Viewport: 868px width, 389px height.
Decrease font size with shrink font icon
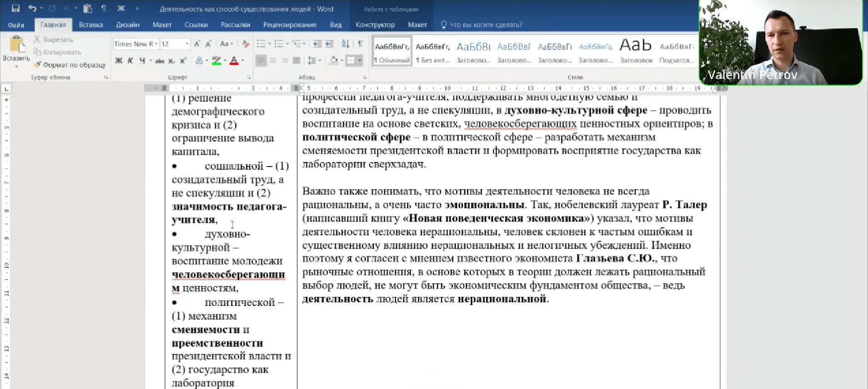point(208,44)
